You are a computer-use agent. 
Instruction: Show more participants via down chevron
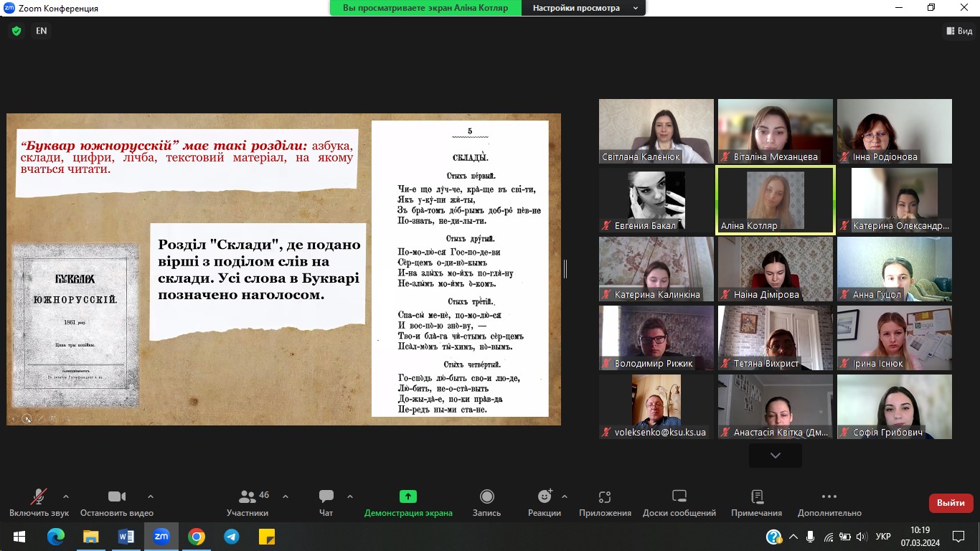pos(775,456)
